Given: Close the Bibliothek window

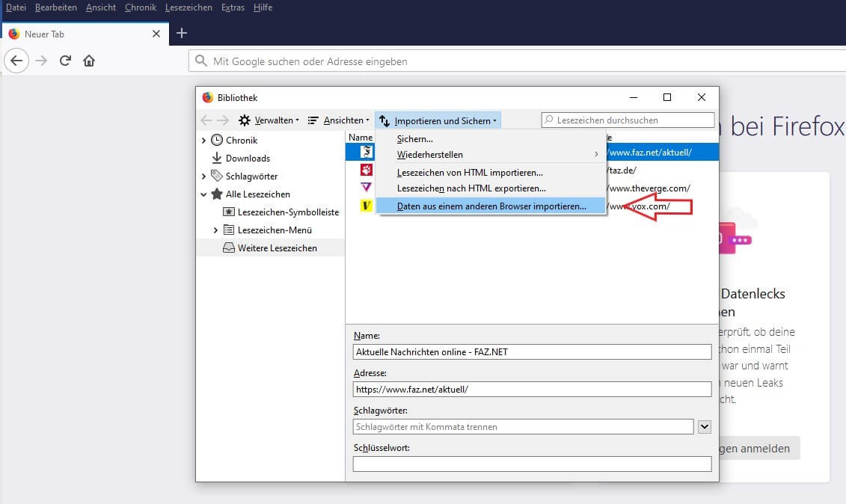Looking at the screenshot, I should [702, 97].
